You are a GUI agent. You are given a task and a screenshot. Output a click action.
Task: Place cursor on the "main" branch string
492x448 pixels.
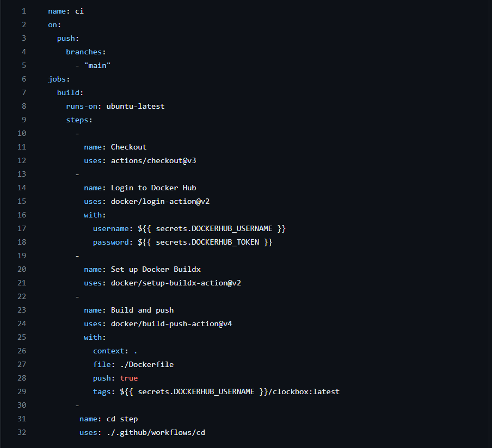pos(97,65)
